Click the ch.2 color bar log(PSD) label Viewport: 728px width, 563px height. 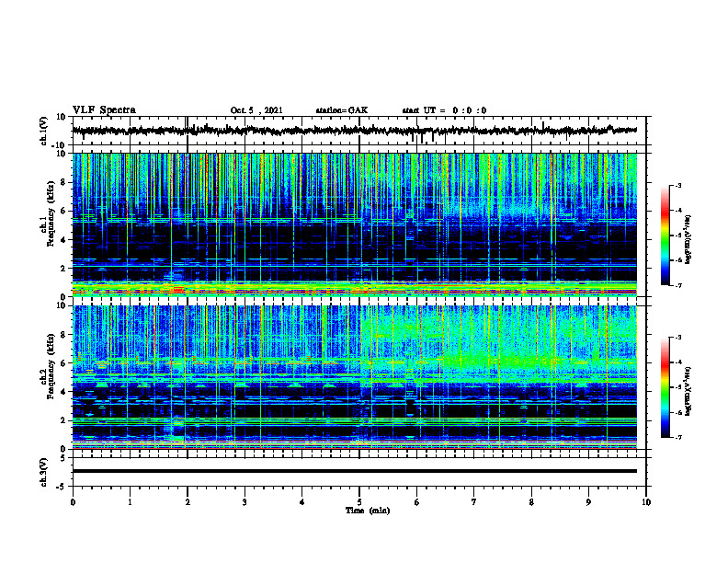(688, 391)
